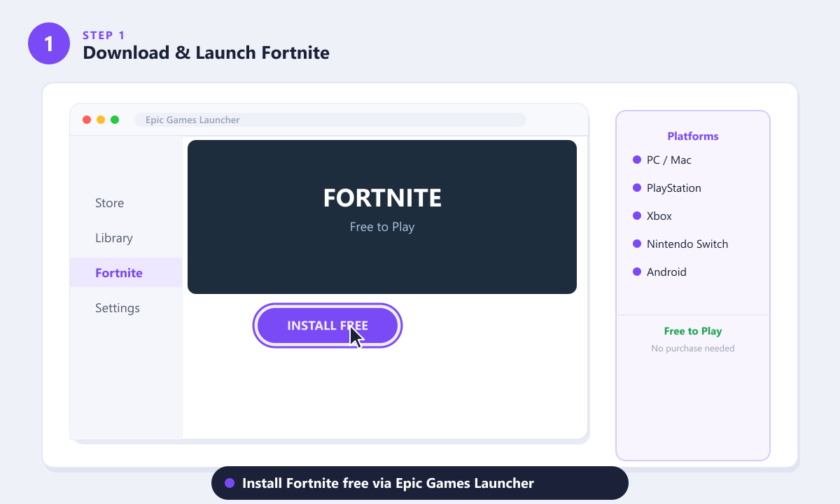Click the Platforms panel heading
Viewport: 840px width, 504px height.
693,136
